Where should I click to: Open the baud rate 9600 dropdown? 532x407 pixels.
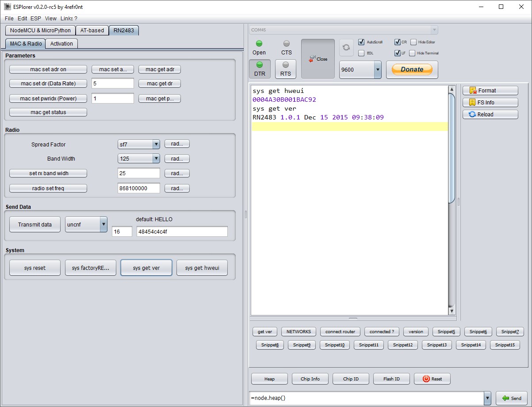[x=378, y=69]
